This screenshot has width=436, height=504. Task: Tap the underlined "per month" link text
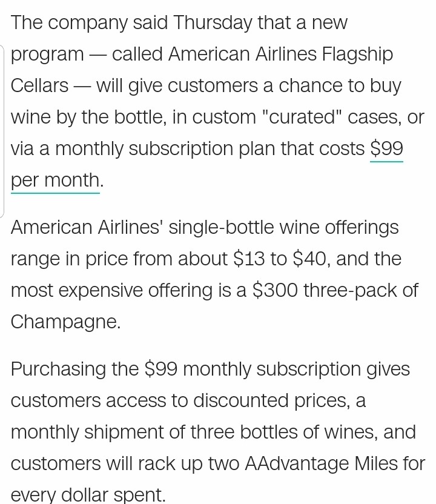pyautogui.click(x=55, y=180)
